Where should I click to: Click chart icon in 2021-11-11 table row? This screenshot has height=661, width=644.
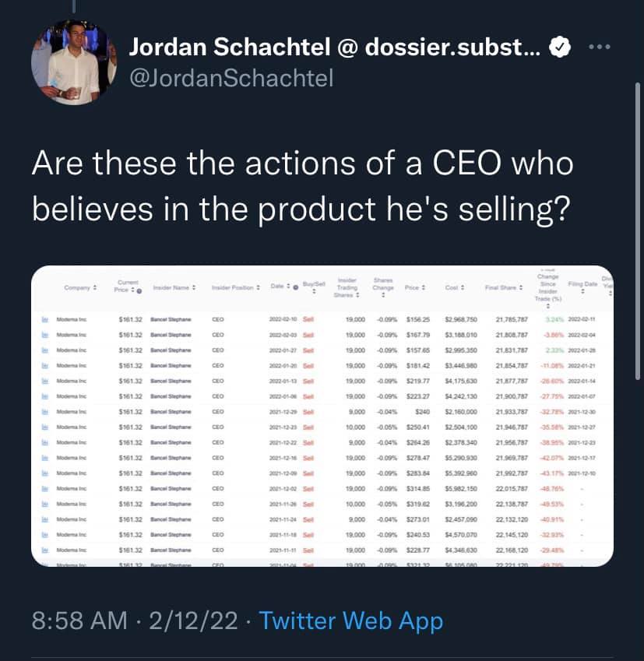pos(44,550)
